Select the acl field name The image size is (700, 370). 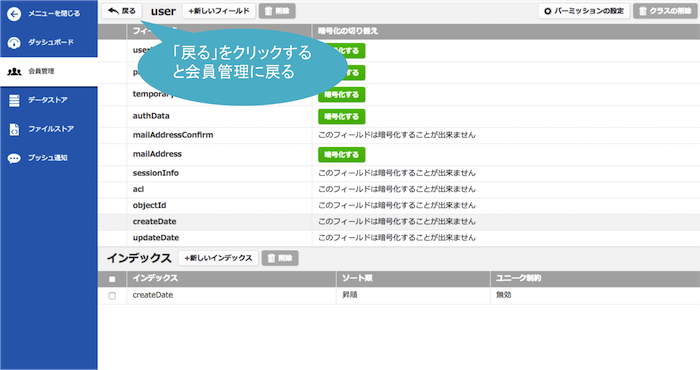pyautogui.click(x=138, y=189)
